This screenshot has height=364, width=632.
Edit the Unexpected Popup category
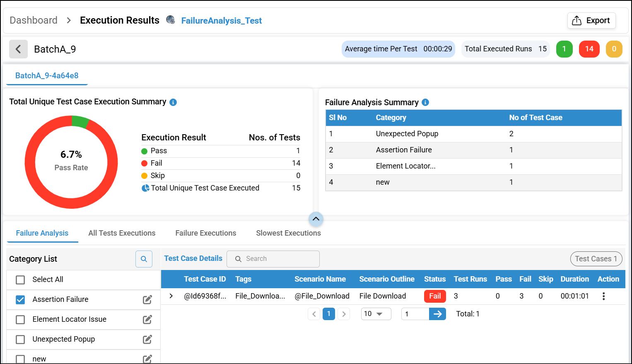pos(147,339)
